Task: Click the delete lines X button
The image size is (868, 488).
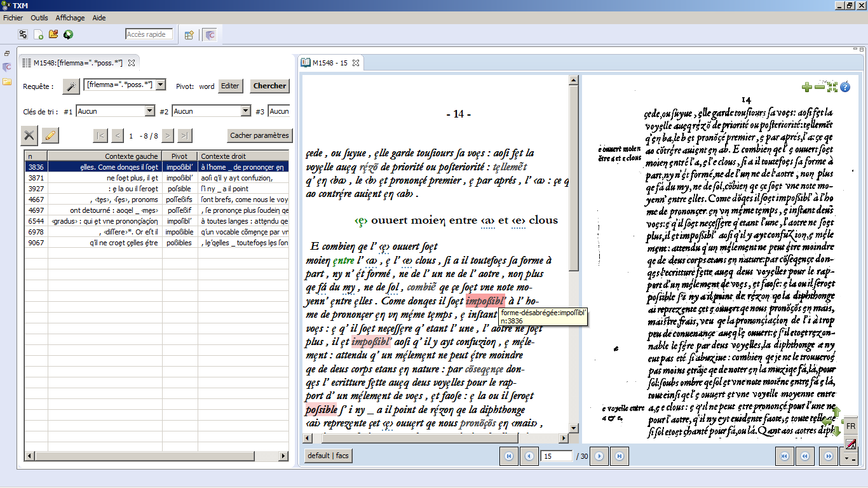Action: click(x=29, y=135)
